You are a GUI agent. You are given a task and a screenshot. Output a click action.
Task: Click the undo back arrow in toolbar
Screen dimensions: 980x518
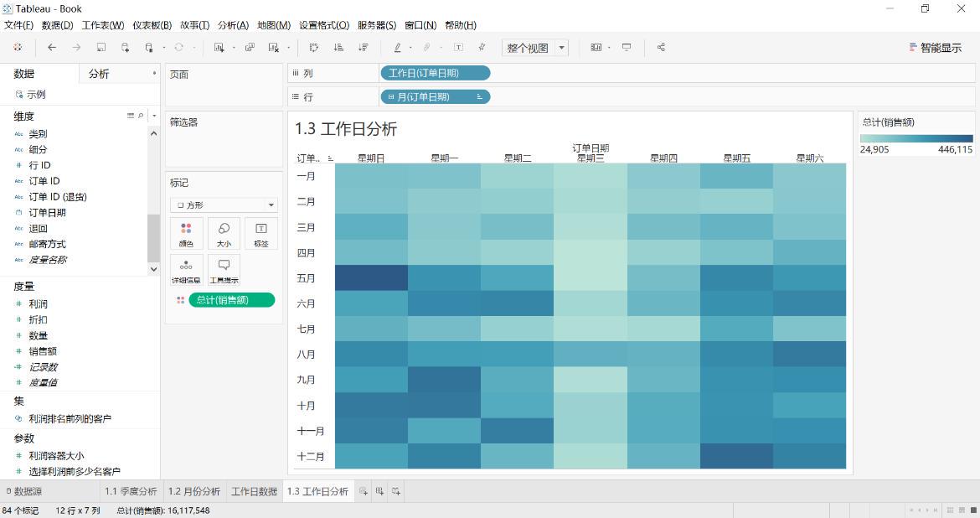coord(52,48)
